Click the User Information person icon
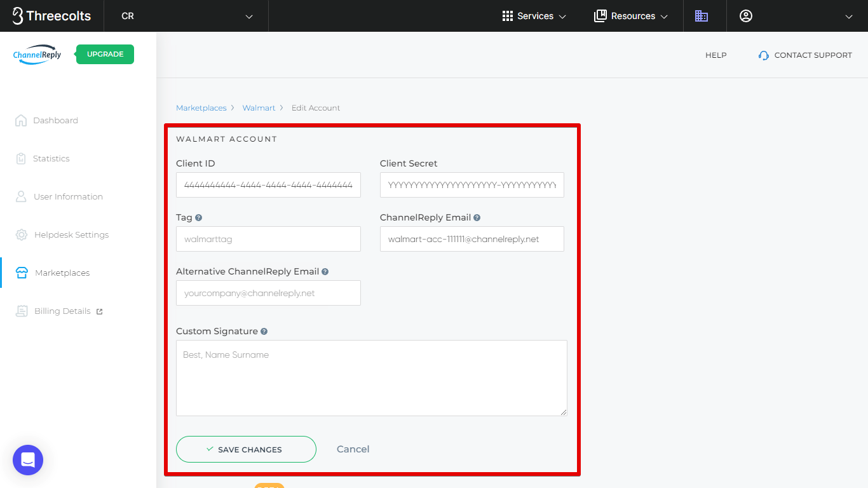Screen dimensions: 868x488 tap(21, 196)
